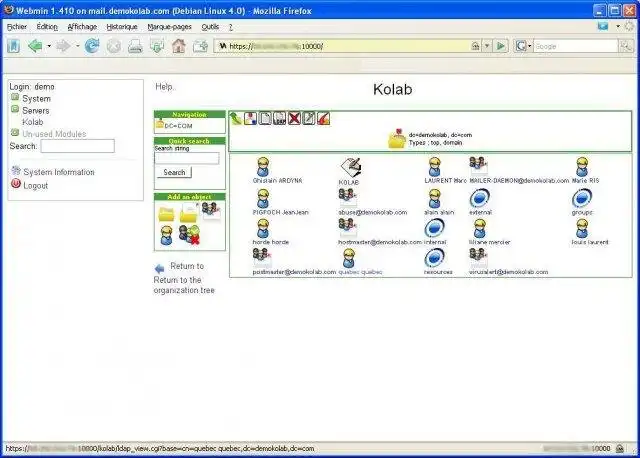The image size is (640, 458).
Task: Open the Affichage menu
Action: click(82, 27)
